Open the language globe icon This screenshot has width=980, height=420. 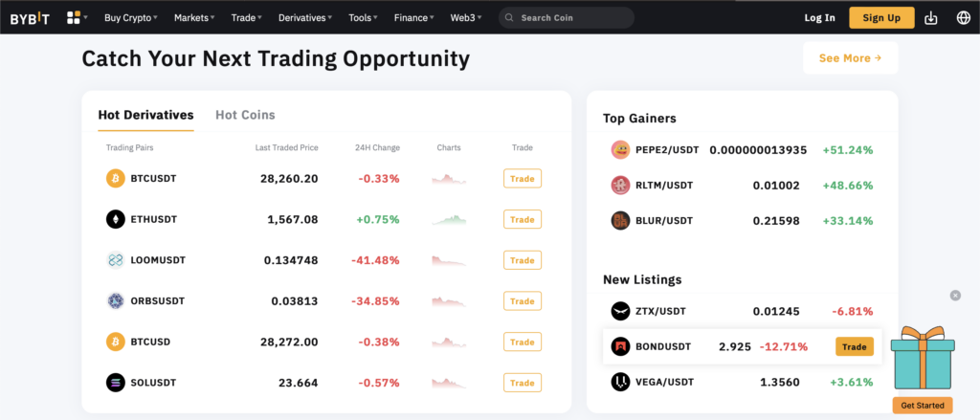(963, 18)
